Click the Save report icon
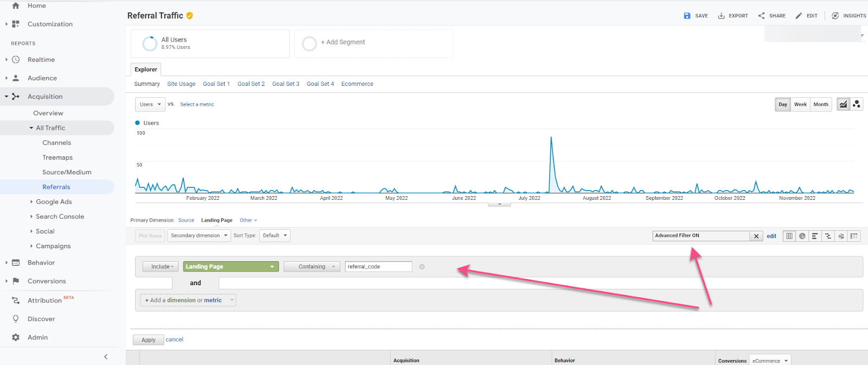The image size is (868, 365). coord(687,16)
